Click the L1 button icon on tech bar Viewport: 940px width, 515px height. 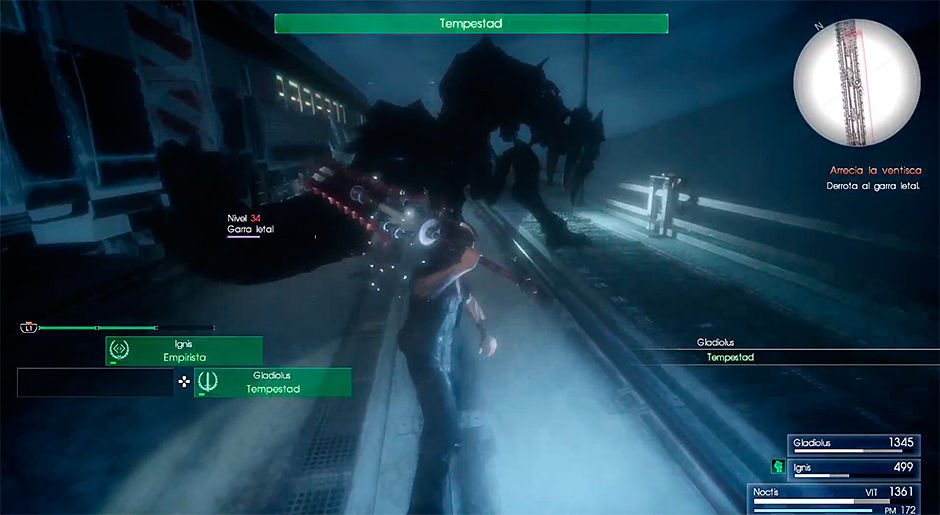point(28,327)
